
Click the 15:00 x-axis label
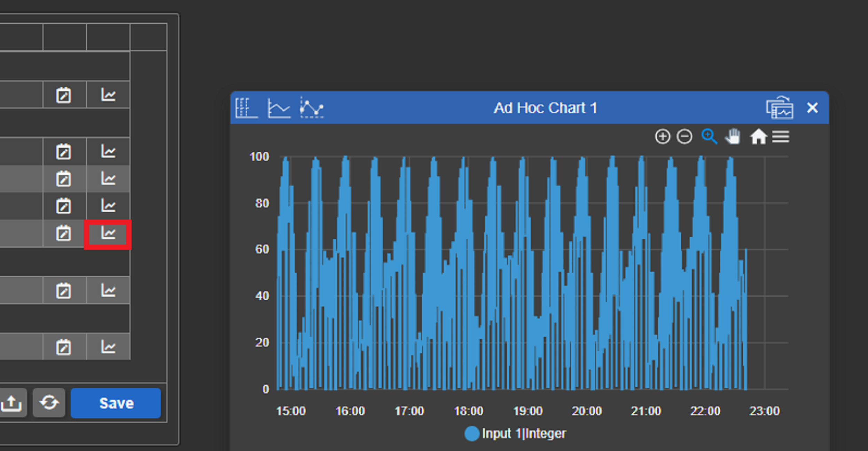(x=291, y=411)
